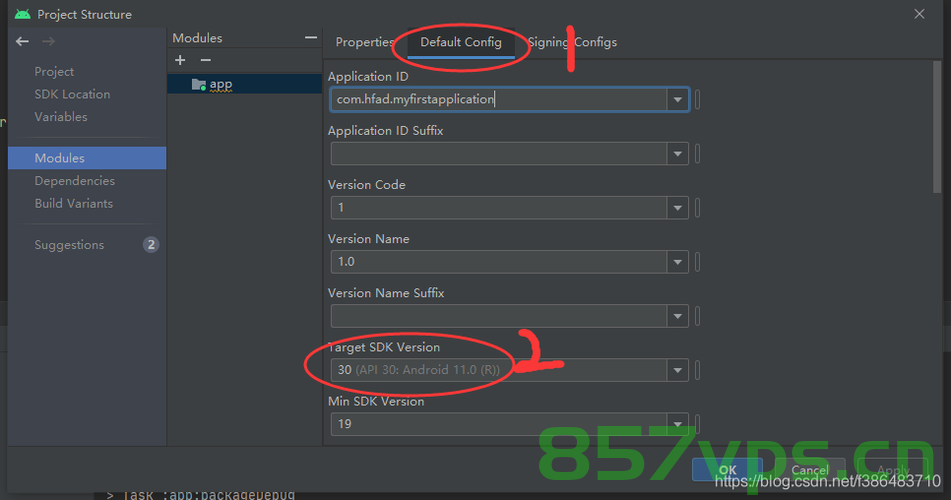Viewport: 951px width, 500px height.
Task: Switch to Default Config tab
Action: pos(461,42)
